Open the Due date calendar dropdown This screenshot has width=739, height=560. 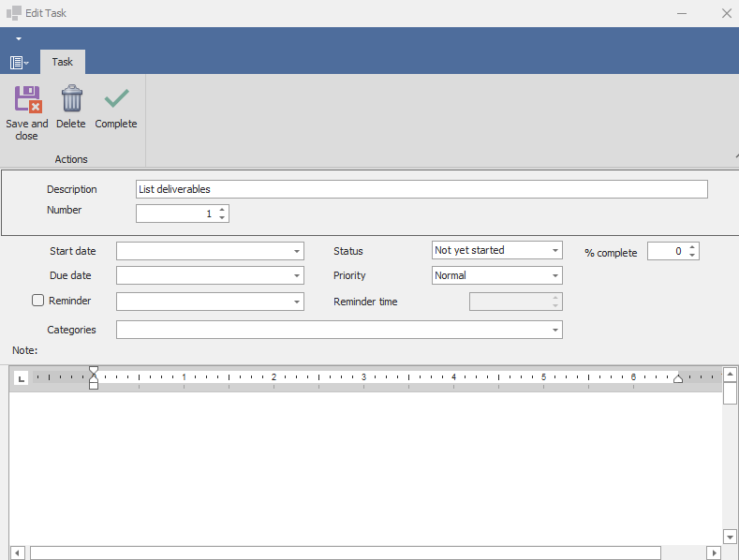pos(297,276)
